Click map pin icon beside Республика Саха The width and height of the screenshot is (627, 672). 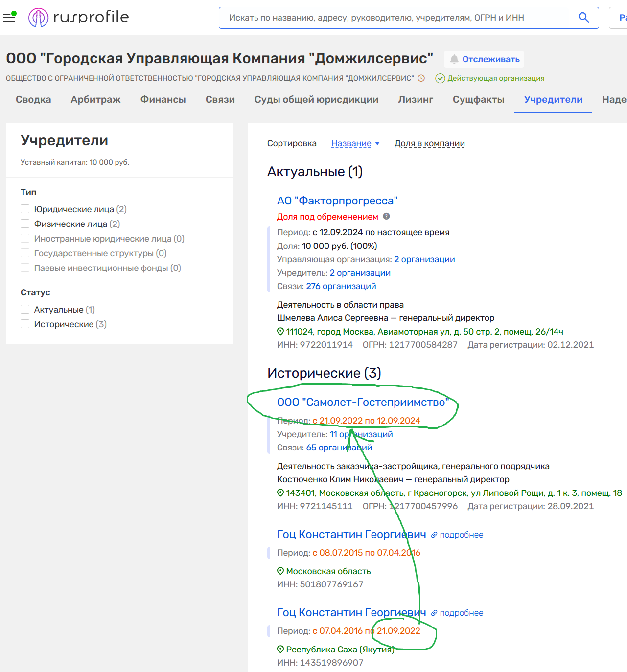pos(280,650)
